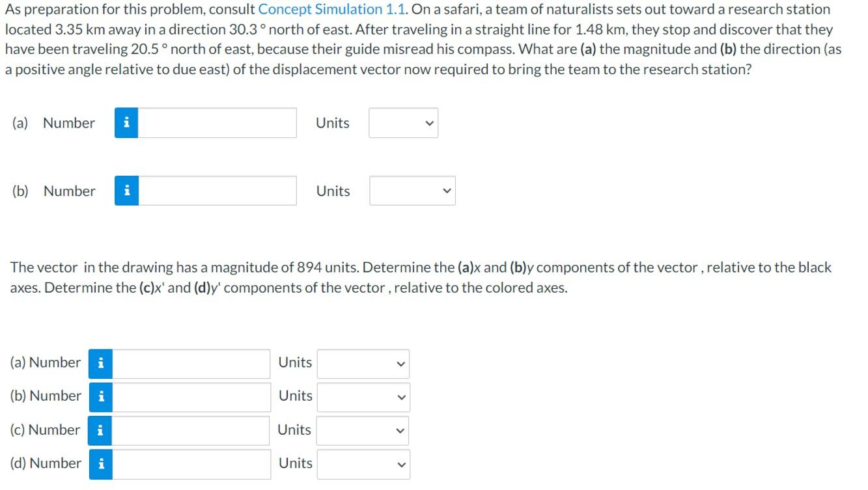The image size is (868, 490).
Task: Expand Units dropdown for vector part (a)
Action: (x=363, y=363)
